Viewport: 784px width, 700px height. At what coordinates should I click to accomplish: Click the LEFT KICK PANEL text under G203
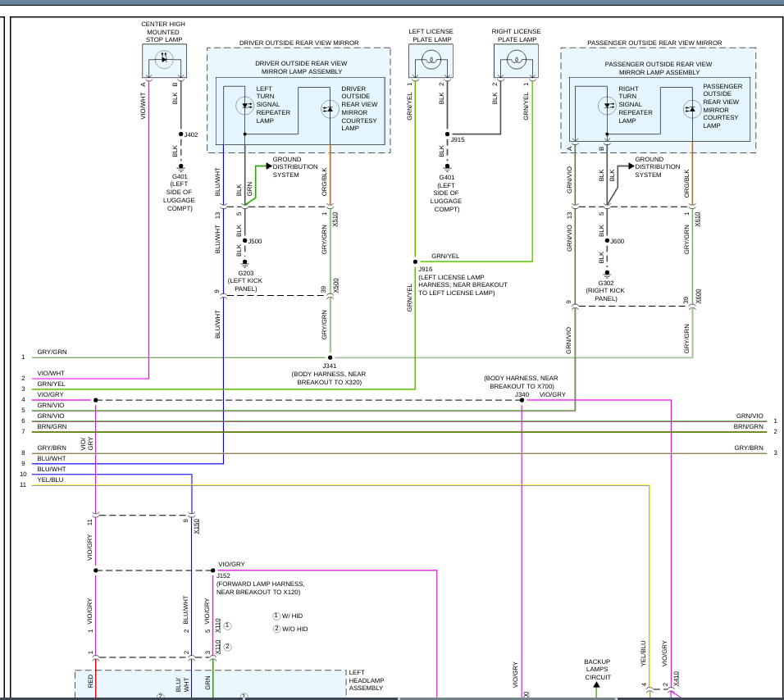(x=245, y=284)
